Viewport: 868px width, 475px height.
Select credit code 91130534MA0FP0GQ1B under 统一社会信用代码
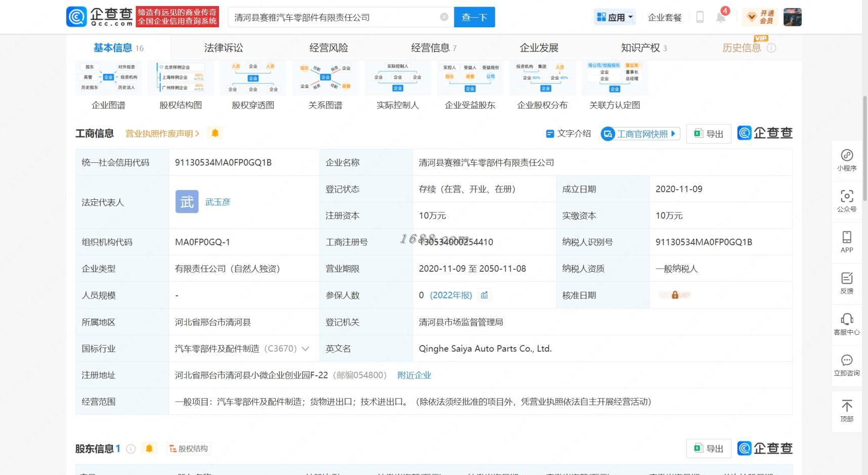223,162
